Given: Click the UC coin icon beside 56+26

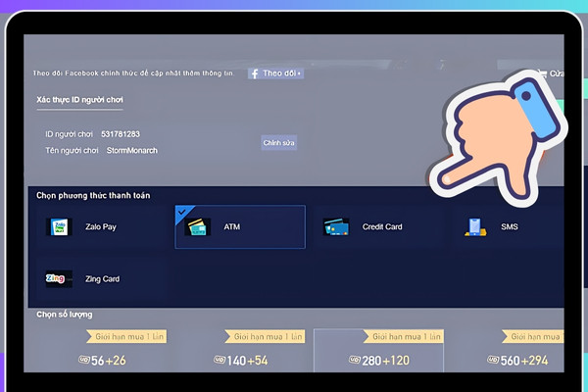Looking at the screenshot, I should click(84, 360).
